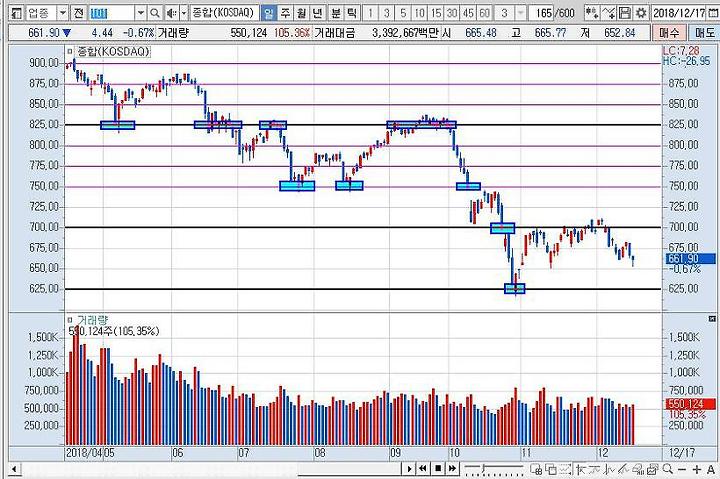This screenshot has width=720, height=479.
Task: Click the 종합(KOSDAQ) chart title label
Action: [112, 51]
